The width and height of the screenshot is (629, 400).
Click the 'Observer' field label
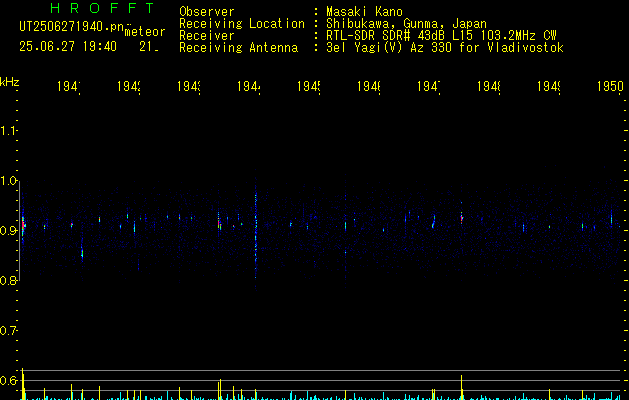pos(207,11)
